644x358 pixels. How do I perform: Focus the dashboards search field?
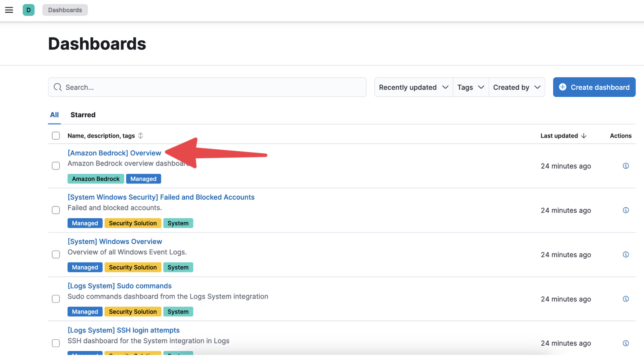(207, 87)
